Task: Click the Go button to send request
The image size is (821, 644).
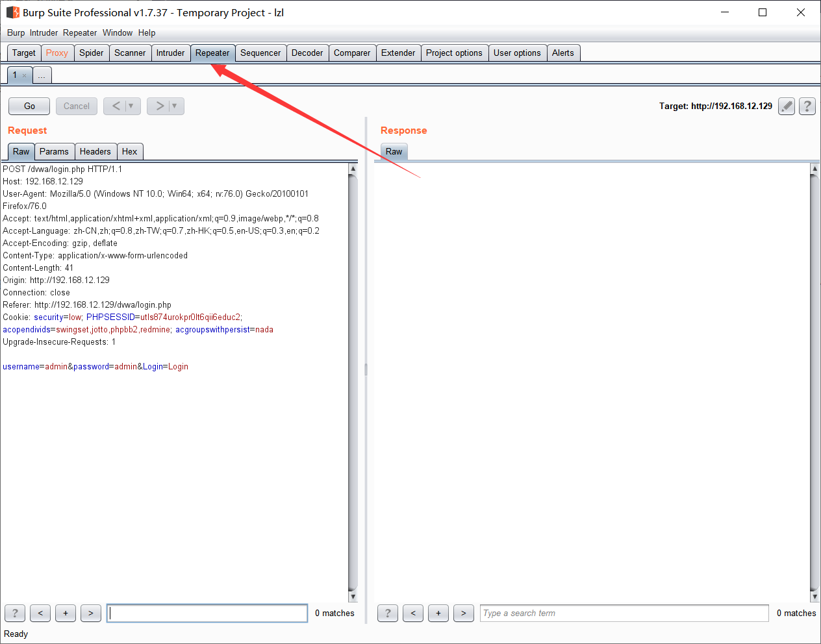Action: (x=29, y=106)
